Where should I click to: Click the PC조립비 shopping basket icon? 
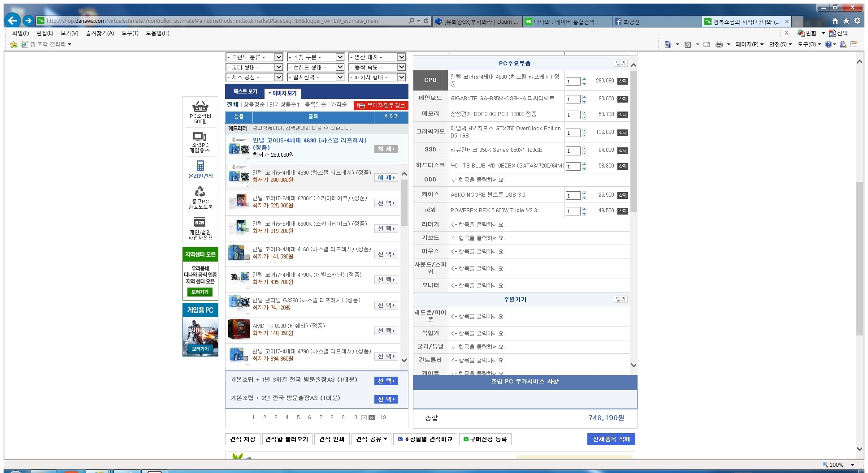pyautogui.click(x=200, y=107)
